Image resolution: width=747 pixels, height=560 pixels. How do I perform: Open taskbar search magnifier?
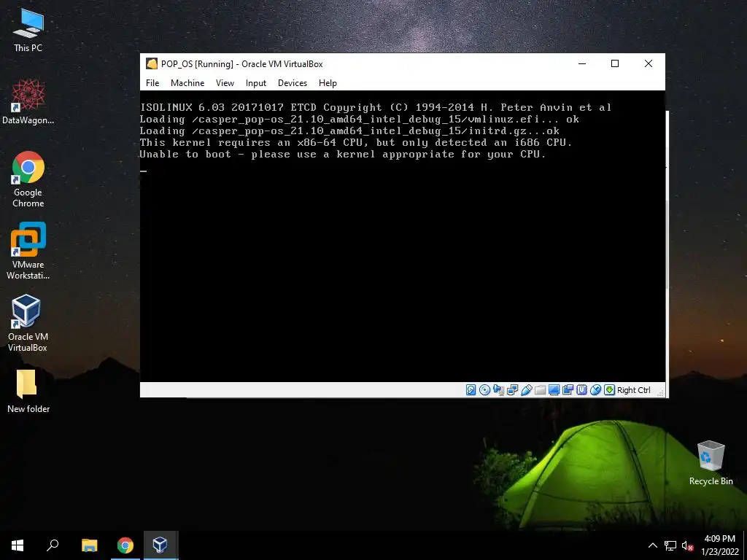pos(53,545)
